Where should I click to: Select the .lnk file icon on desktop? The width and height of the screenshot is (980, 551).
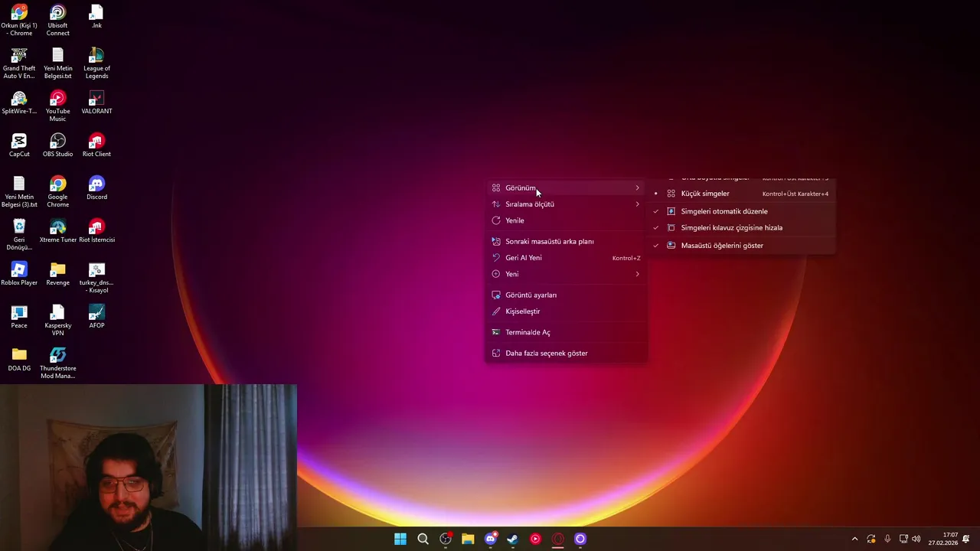click(x=96, y=17)
